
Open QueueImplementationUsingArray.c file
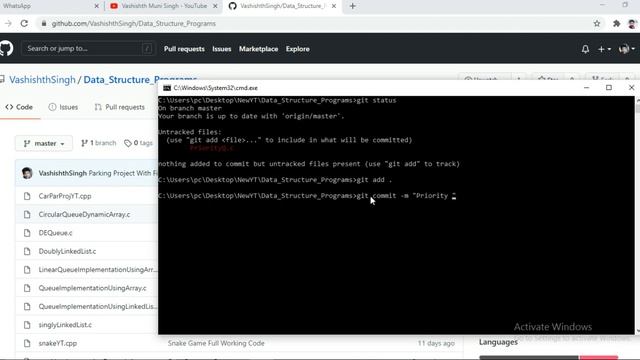(x=93, y=288)
